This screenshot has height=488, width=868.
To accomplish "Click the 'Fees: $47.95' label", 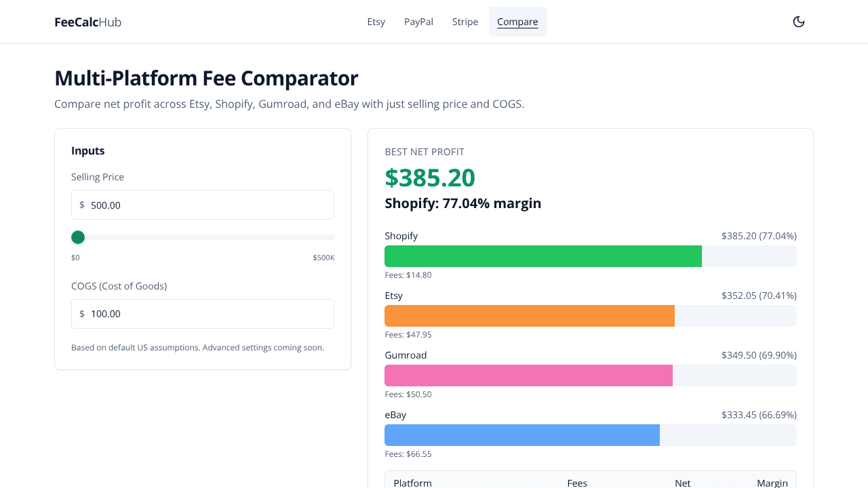I will point(408,335).
